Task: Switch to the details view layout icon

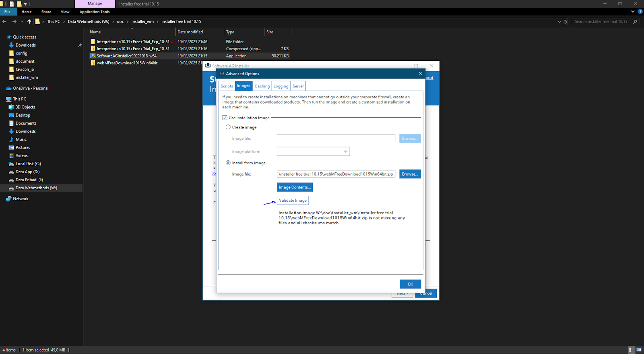Action: coord(632,350)
